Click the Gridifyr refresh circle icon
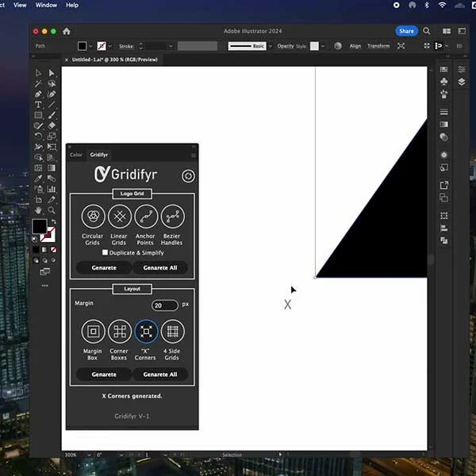The height and width of the screenshot is (476, 476). click(x=188, y=176)
